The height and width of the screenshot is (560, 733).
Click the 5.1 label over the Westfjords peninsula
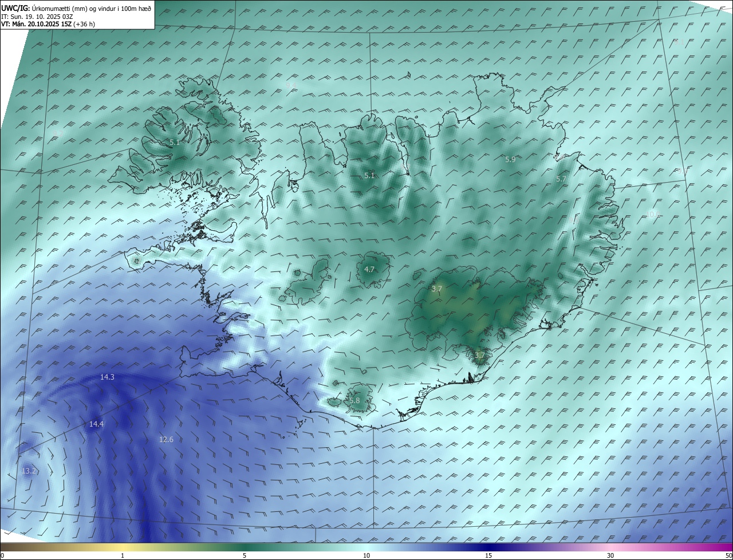pos(175,142)
